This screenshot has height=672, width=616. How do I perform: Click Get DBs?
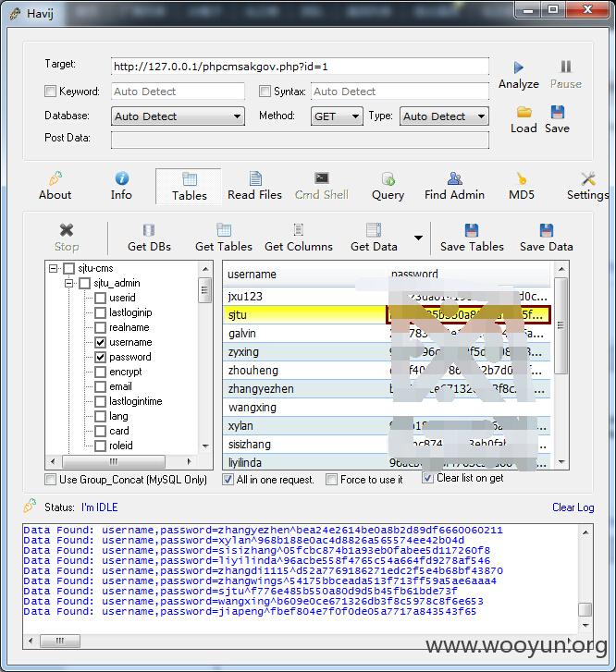(x=149, y=238)
